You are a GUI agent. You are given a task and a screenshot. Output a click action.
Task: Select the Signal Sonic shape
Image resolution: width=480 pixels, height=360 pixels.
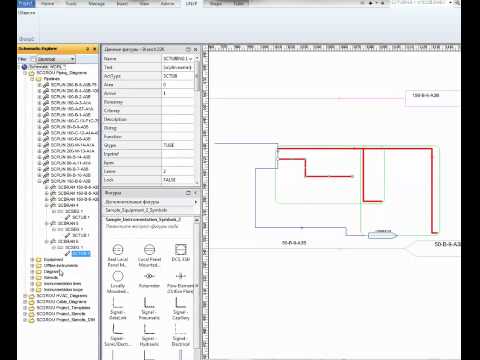pyautogui.click(x=118, y=335)
